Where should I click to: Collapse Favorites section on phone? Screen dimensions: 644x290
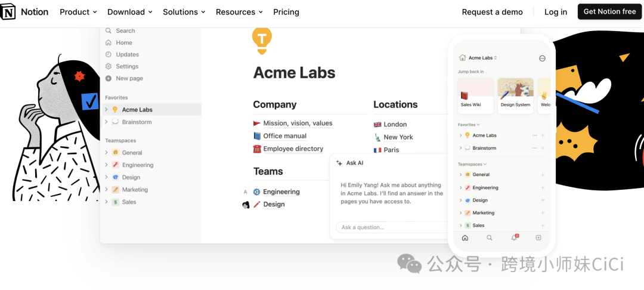coord(469,125)
